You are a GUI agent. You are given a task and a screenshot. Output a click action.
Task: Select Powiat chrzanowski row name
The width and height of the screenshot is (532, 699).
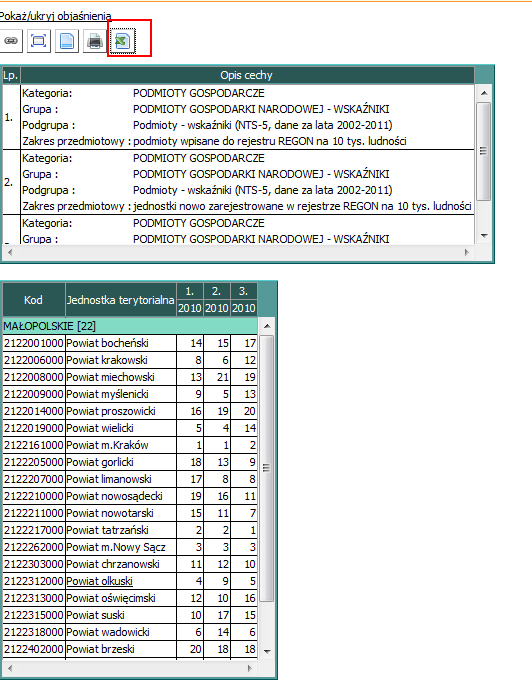[113, 564]
